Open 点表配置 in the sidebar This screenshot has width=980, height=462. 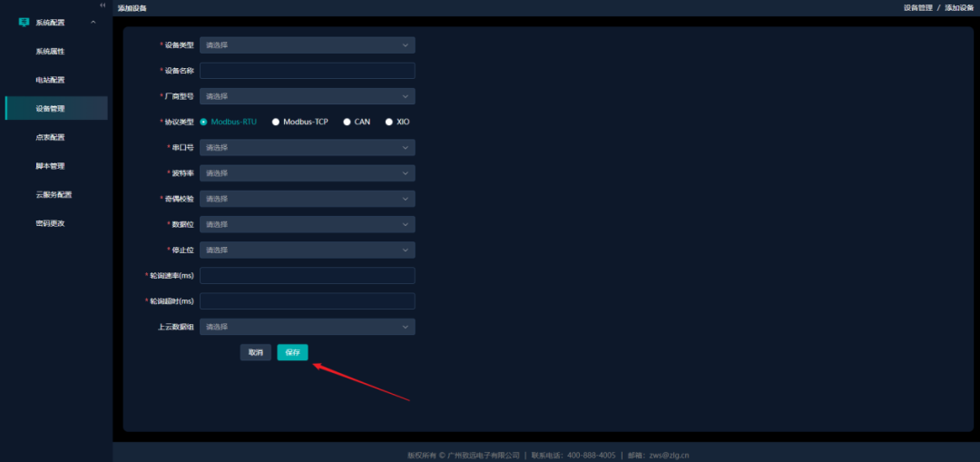pyautogui.click(x=50, y=138)
